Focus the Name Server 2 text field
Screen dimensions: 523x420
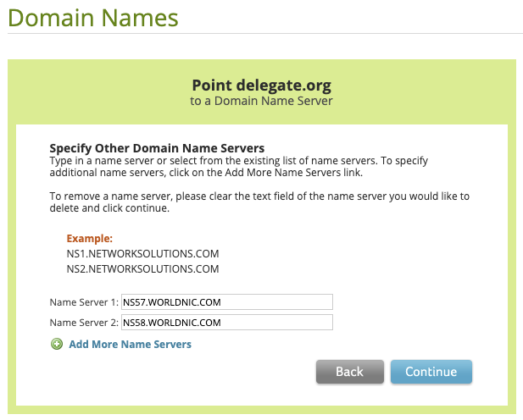[227, 323]
